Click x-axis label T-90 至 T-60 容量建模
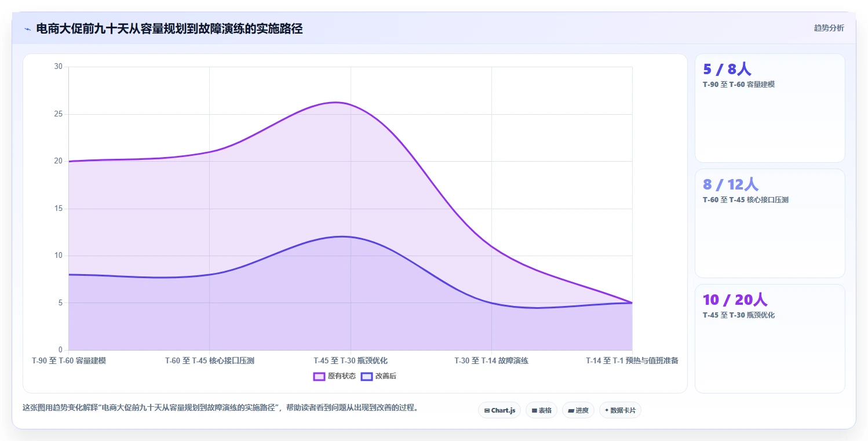This screenshot has width=868, height=441. (x=69, y=360)
